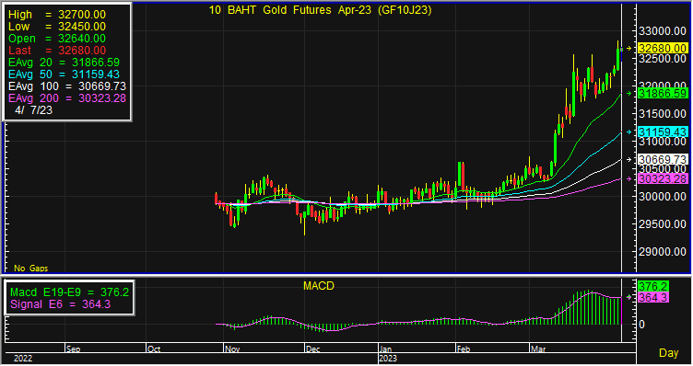Click the 31500.00 price axis label
Viewport: 693px width, 366px height.
tap(663, 114)
